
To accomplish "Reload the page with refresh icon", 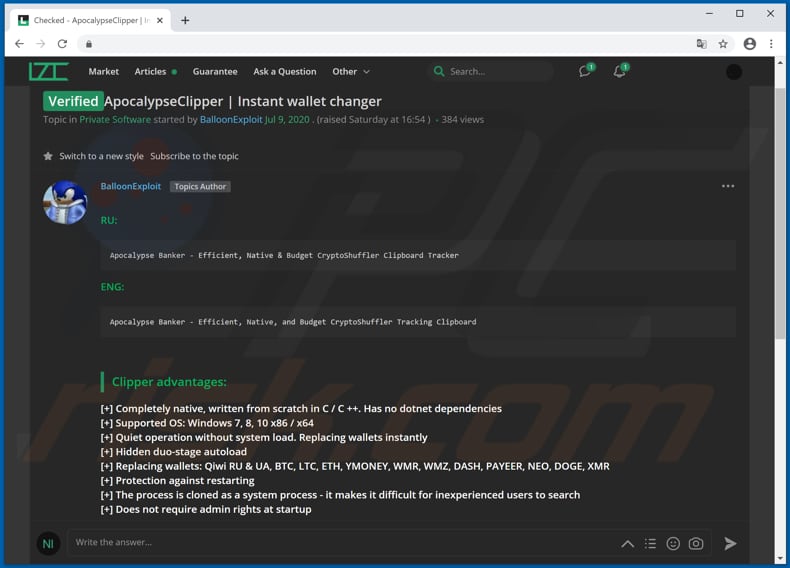I will [62, 44].
